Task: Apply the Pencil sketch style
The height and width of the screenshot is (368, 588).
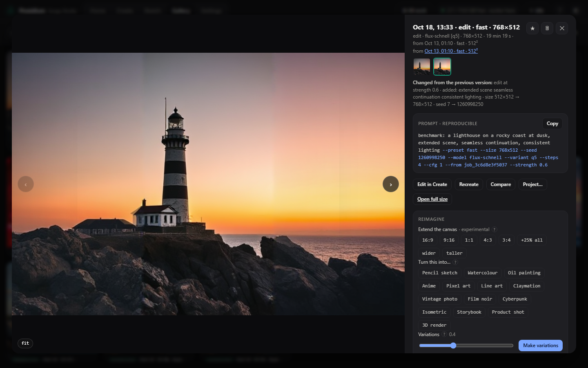Action: click(x=440, y=273)
